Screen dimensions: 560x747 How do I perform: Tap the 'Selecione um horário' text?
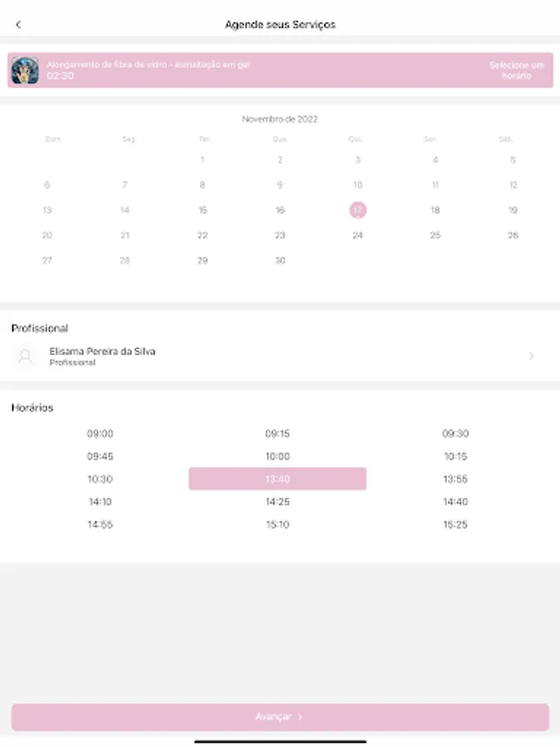[516, 71]
